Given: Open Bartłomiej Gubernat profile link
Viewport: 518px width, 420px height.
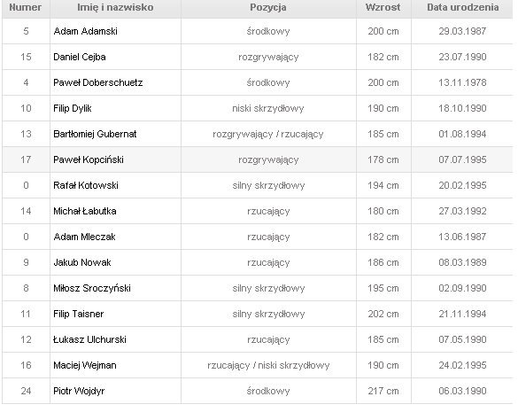Looking at the screenshot, I should point(95,134).
